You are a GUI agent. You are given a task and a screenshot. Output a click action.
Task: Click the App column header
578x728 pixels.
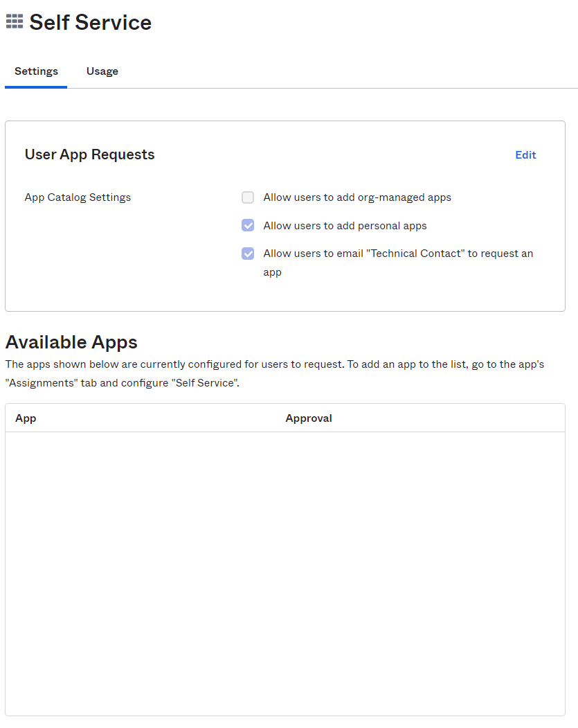pyautogui.click(x=26, y=418)
